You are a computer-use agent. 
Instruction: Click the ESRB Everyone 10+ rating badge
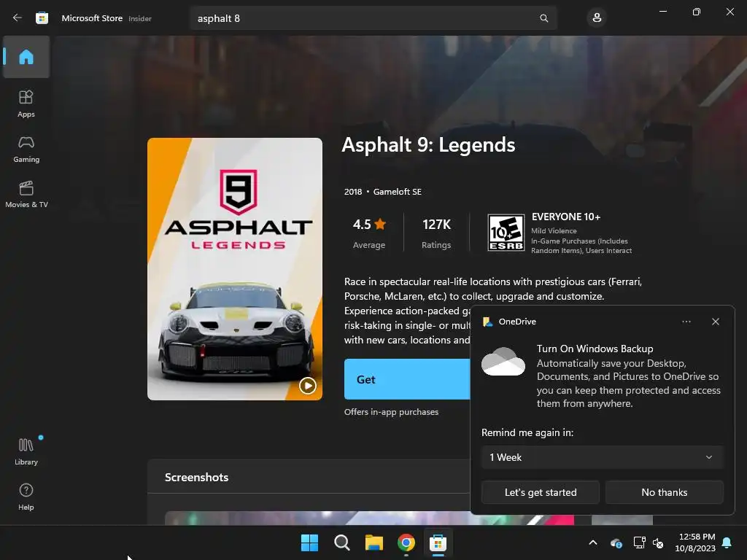(x=506, y=233)
